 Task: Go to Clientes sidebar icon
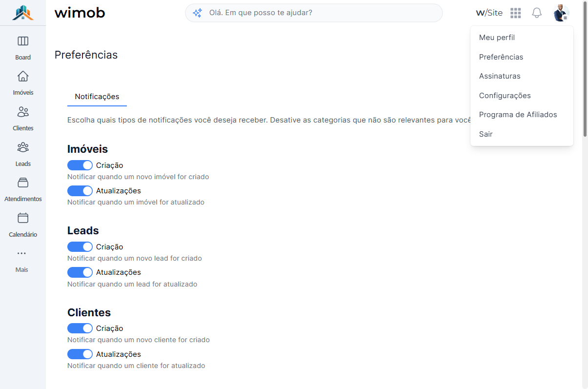(23, 112)
